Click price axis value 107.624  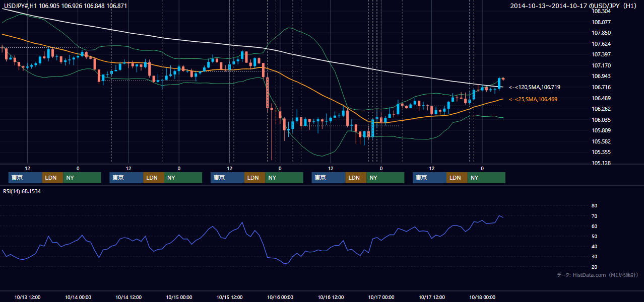tap(601, 44)
